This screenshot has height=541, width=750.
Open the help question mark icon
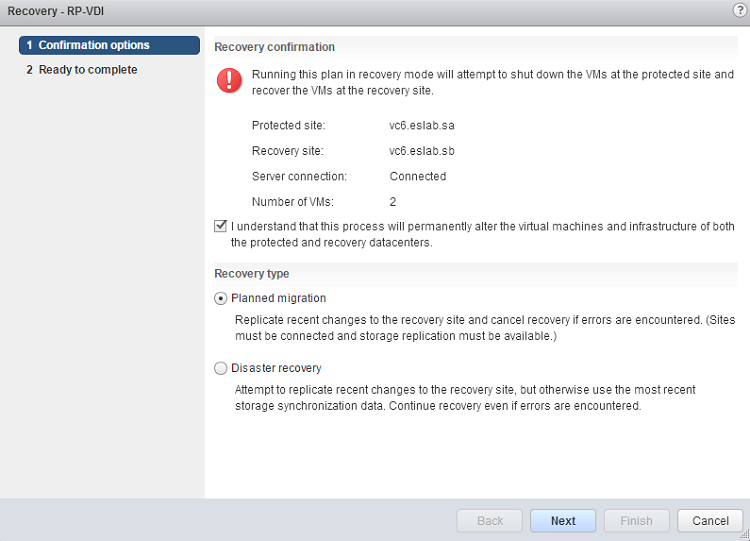coord(739,9)
